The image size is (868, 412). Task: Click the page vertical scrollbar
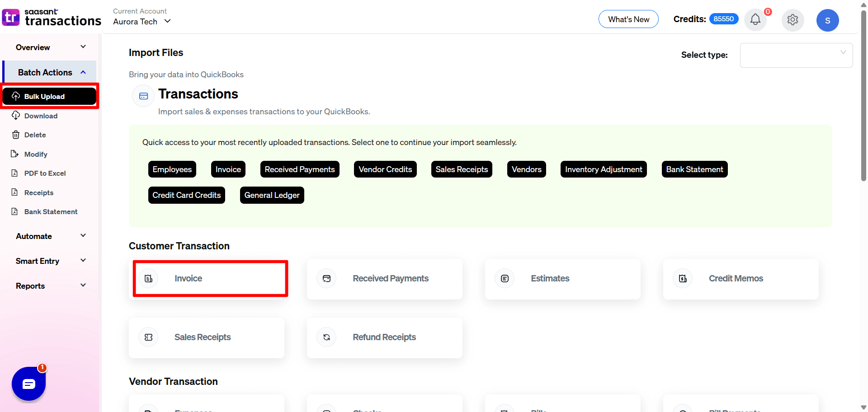pos(863,95)
